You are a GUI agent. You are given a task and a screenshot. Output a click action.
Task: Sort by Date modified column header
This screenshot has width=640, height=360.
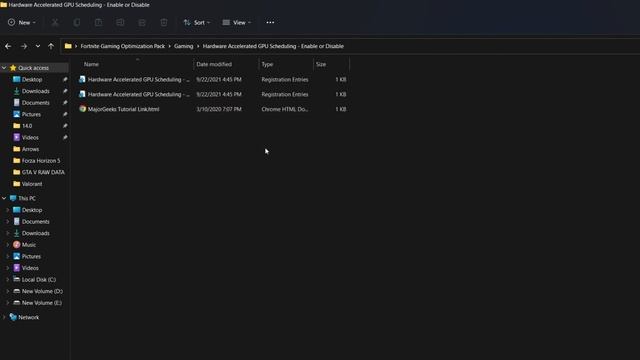click(x=214, y=64)
